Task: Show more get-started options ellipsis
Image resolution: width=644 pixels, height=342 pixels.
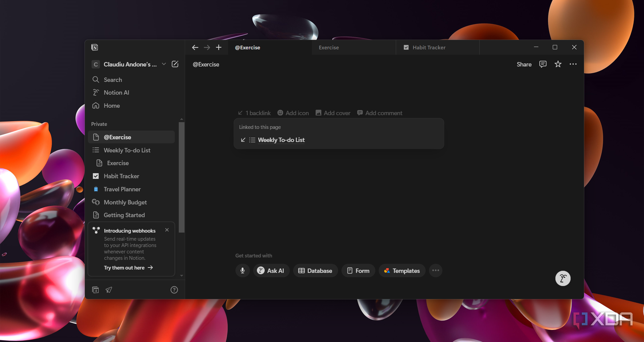Action: (x=435, y=271)
